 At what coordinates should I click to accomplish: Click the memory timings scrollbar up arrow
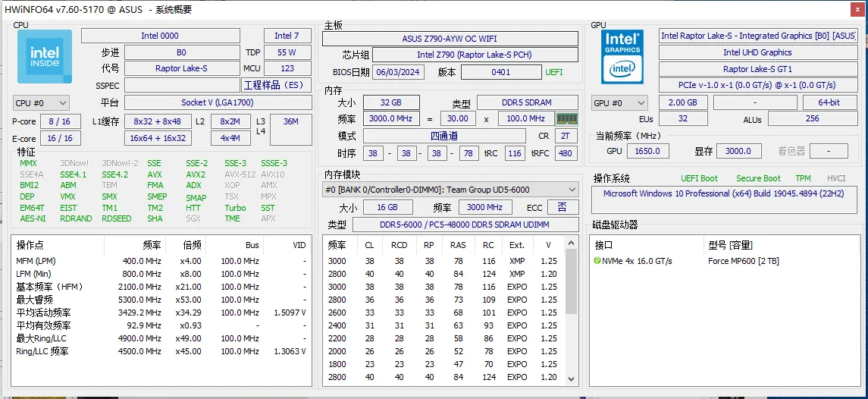point(572,243)
